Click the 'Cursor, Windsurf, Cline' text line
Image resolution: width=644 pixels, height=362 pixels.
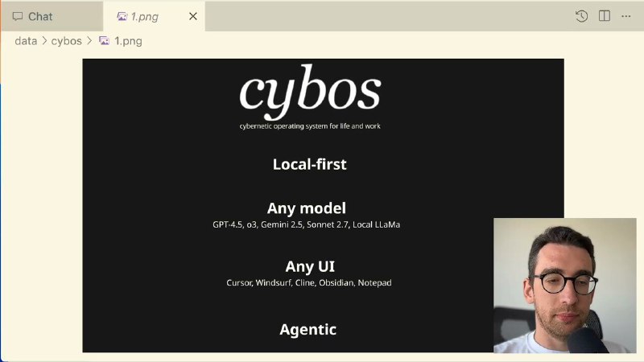tap(309, 283)
